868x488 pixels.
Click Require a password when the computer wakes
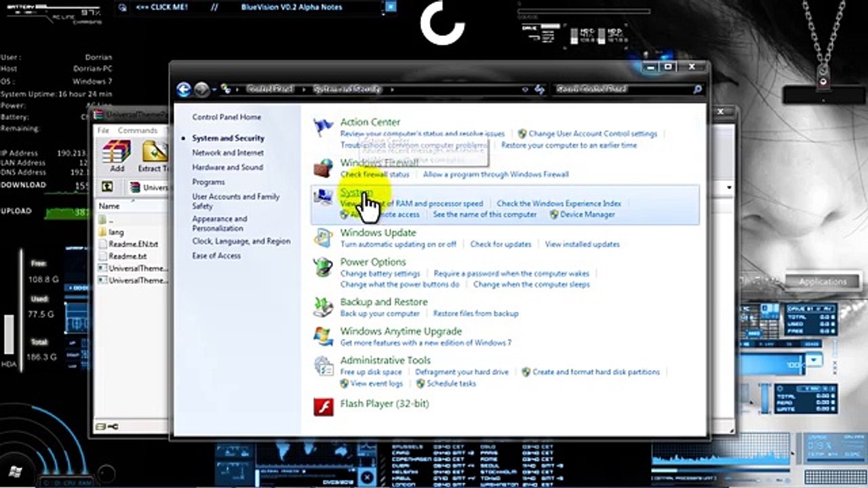click(511, 274)
